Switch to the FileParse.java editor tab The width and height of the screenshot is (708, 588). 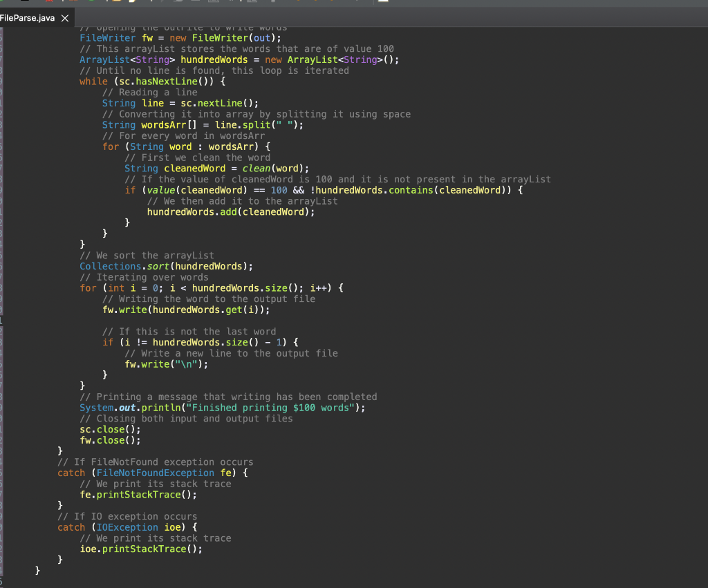(28, 17)
